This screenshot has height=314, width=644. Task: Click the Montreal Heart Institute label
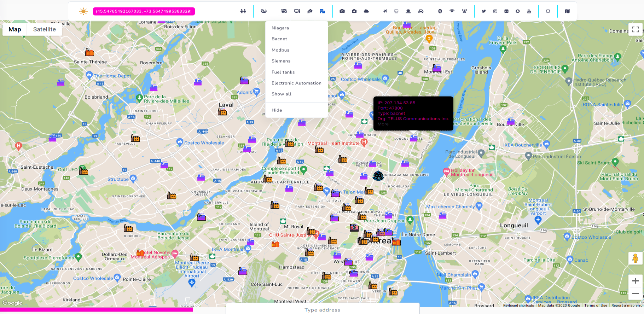pyautogui.click(x=333, y=143)
